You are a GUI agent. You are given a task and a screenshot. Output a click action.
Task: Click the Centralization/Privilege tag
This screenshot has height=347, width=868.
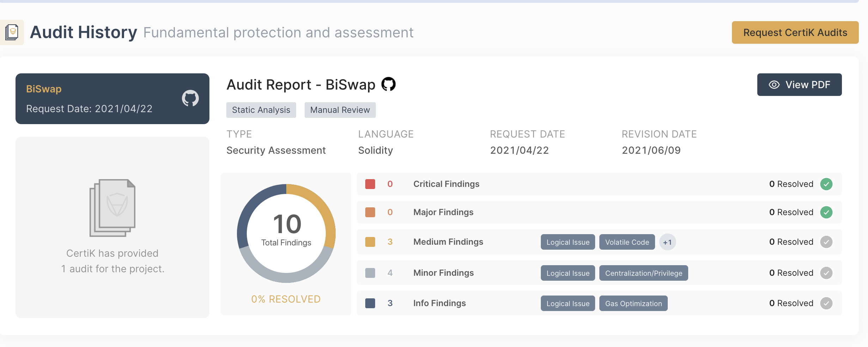click(644, 273)
